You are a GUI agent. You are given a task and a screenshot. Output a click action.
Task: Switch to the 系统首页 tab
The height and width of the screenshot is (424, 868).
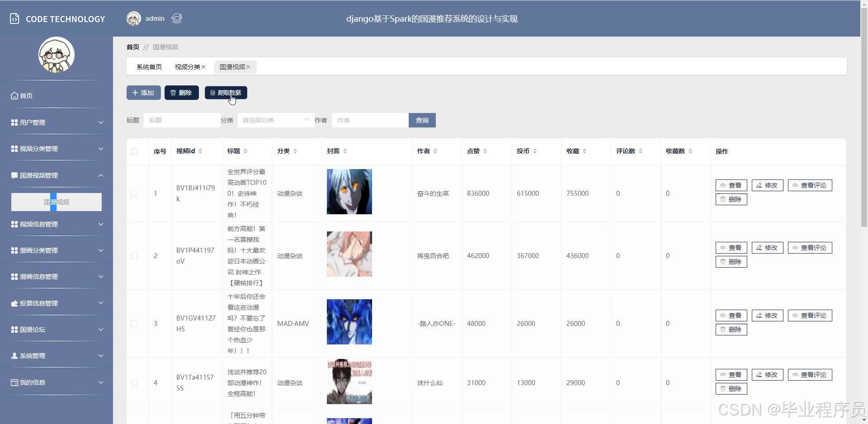[x=149, y=67]
